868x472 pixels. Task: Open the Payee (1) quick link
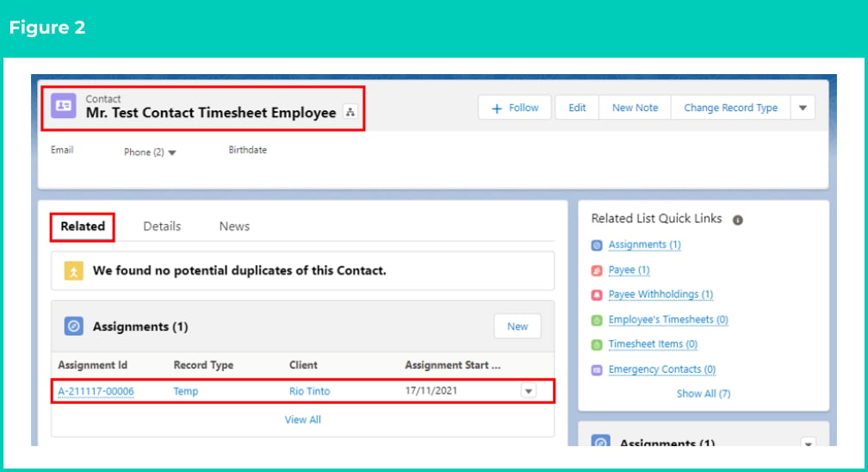pos(629,270)
